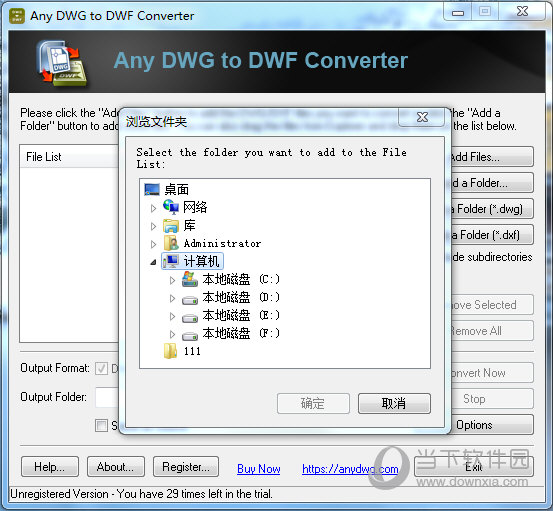Viewport: 553px width, 511px height.
Task: Click the Folder (*.dwg) button
Action: (492, 209)
